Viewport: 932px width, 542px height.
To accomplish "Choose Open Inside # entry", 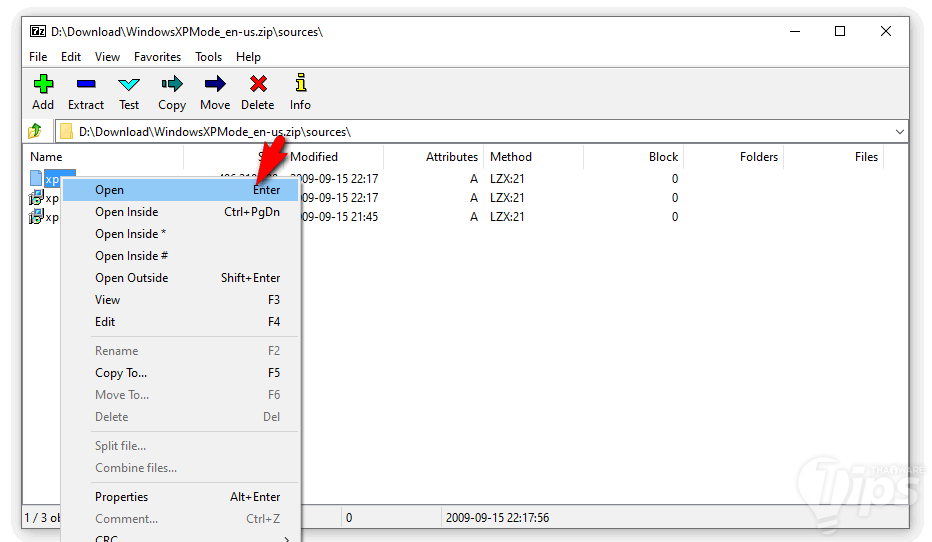I will point(180,256).
